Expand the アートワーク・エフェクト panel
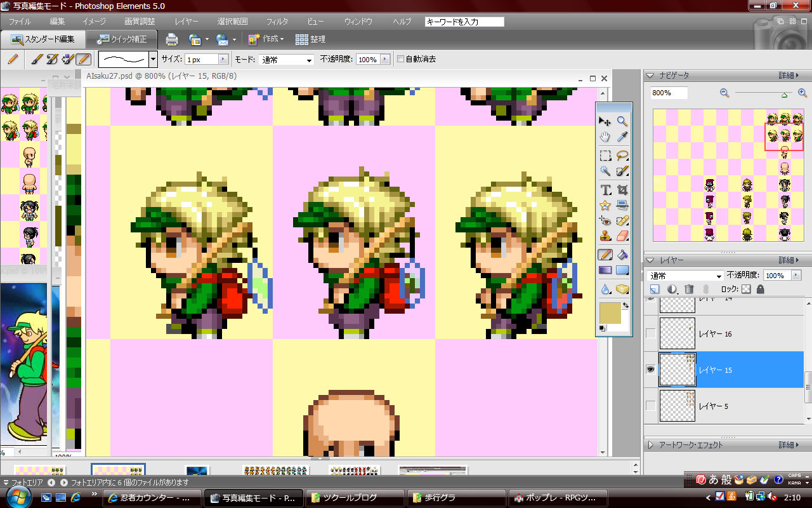Image resolution: width=812 pixels, height=508 pixels. (650, 445)
